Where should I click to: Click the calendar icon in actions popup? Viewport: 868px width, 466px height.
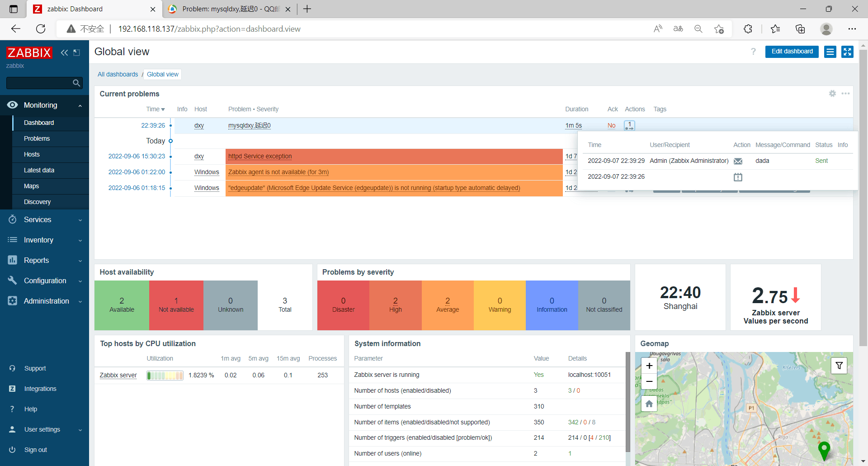(x=738, y=177)
